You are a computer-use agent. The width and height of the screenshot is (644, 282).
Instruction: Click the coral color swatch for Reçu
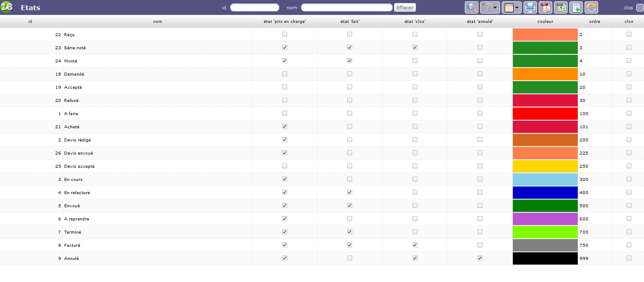pyautogui.click(x=545, y=34)
